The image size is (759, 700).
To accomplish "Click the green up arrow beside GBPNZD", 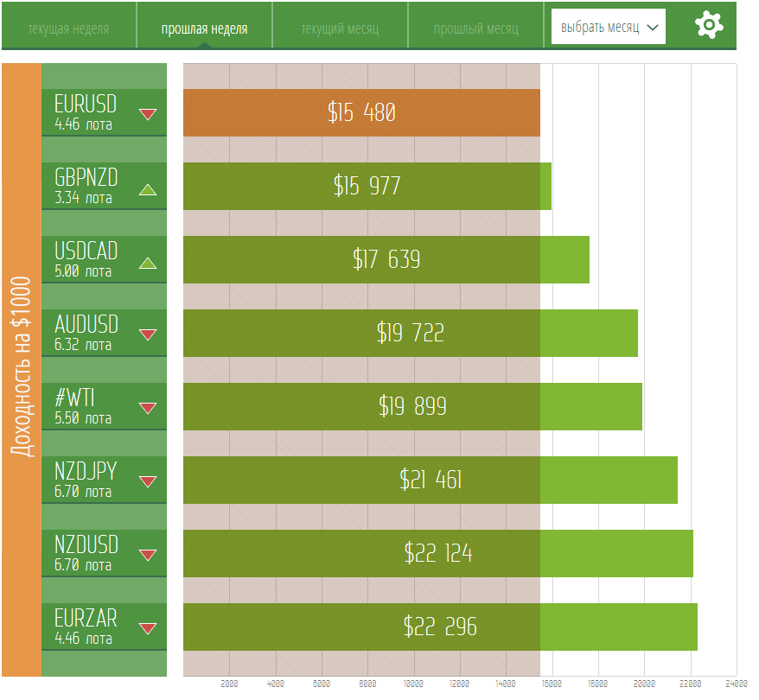I will click(x=148, y=189).
